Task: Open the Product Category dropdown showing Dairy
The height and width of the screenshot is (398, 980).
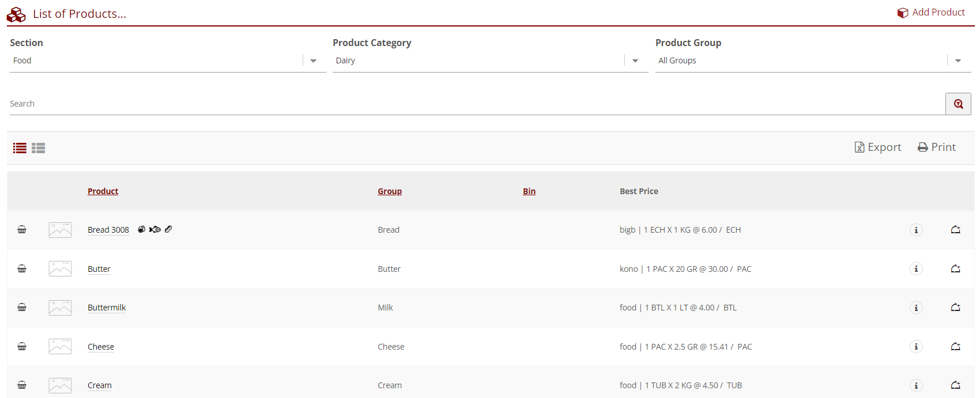Action: (635, 61)
